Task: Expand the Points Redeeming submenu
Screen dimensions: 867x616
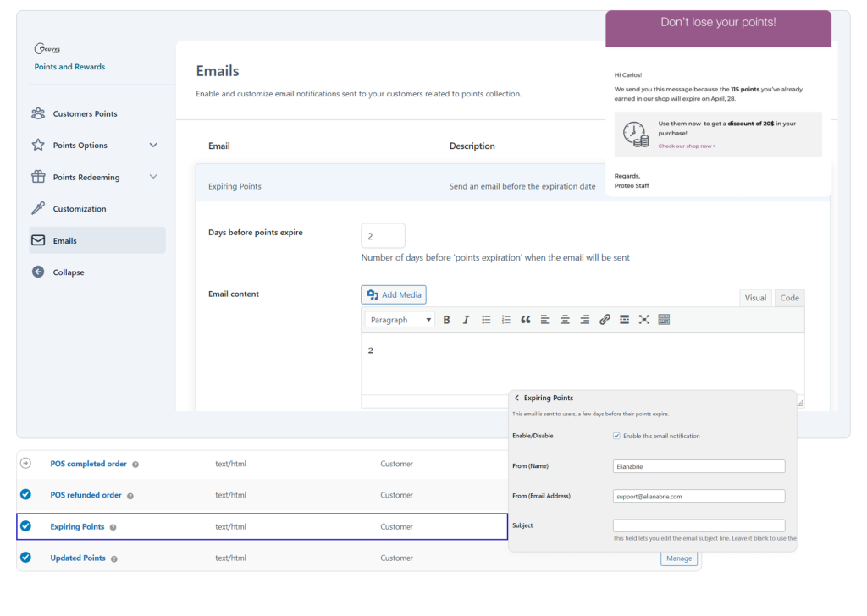Action: pyautogui.click(x=153, y=177)
